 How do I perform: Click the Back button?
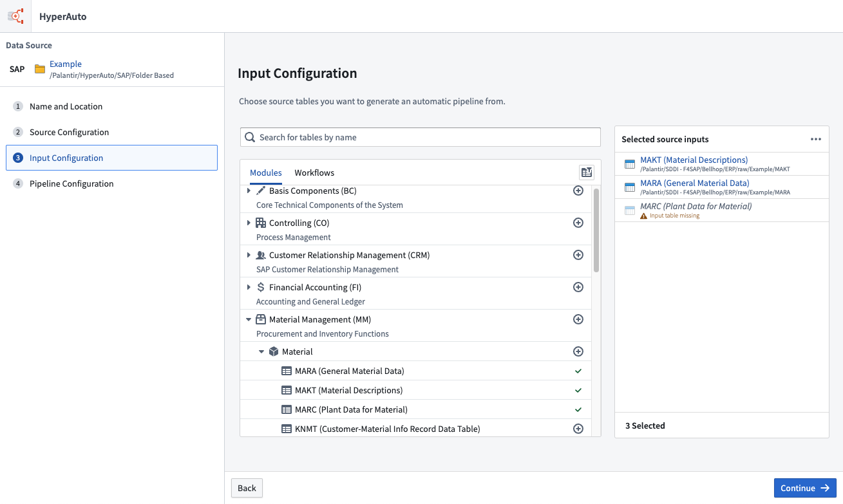tap(247, 488)
